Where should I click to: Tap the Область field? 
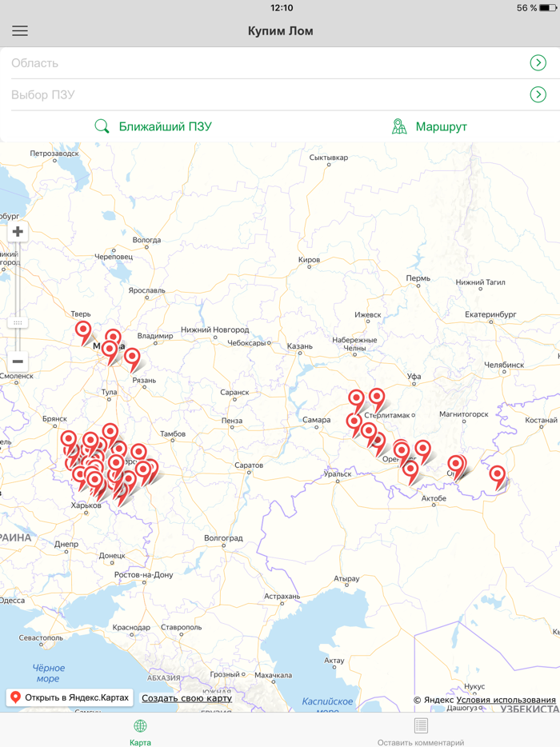280,63
